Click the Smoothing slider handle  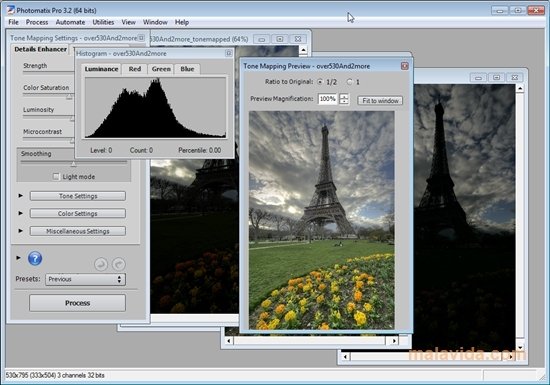click(x=73, y=164)
